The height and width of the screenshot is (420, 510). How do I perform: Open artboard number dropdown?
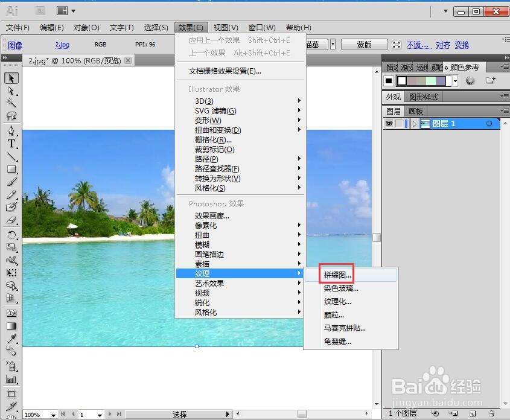[x=100, y=415]
